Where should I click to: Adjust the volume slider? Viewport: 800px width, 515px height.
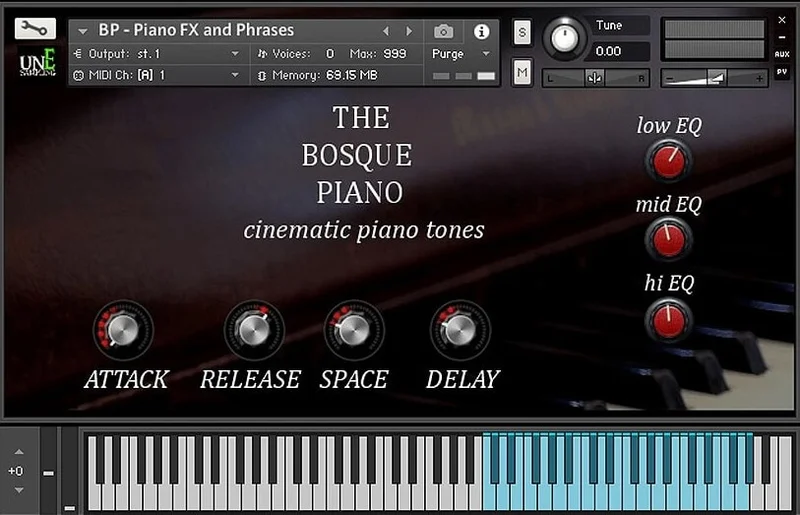click(x=714, y=78)
